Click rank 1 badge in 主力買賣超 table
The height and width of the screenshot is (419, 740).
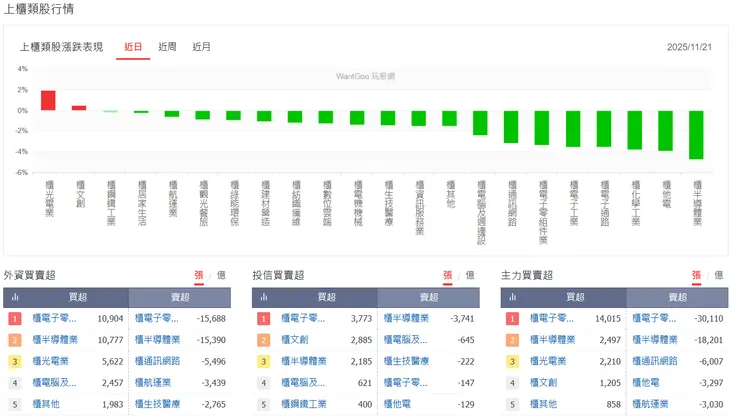point(512,318)
